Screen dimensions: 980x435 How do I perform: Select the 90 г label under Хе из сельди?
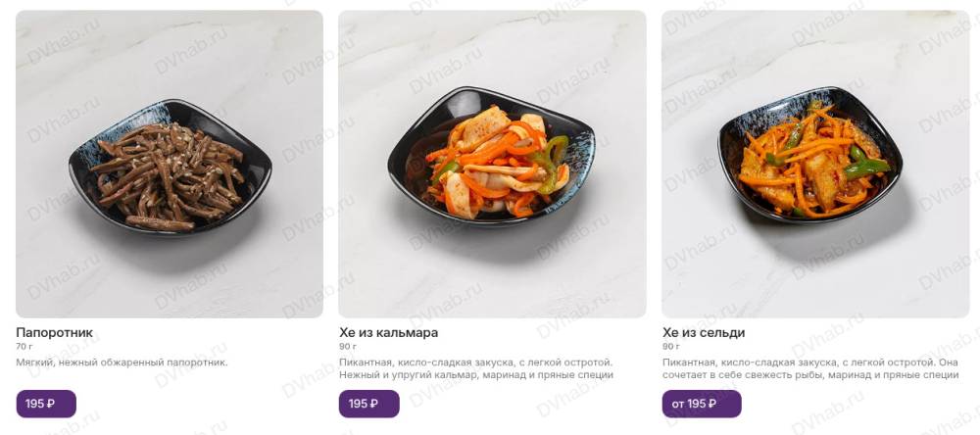click(x=670, y=346)
